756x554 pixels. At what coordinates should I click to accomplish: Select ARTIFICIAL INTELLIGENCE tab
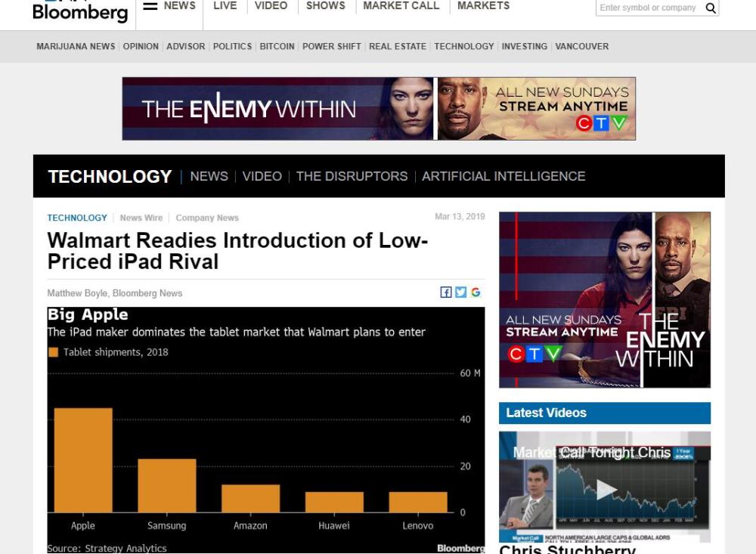coord(503,176)
